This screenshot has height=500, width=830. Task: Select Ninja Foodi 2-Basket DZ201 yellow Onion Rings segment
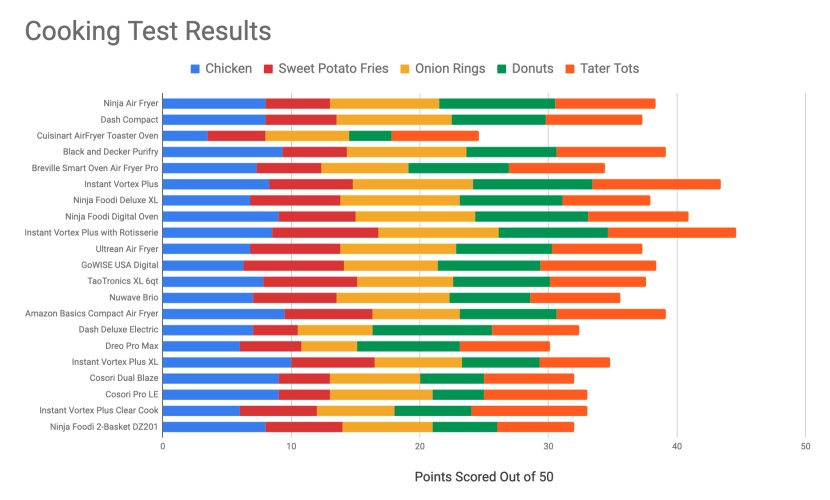coord(387,427)
